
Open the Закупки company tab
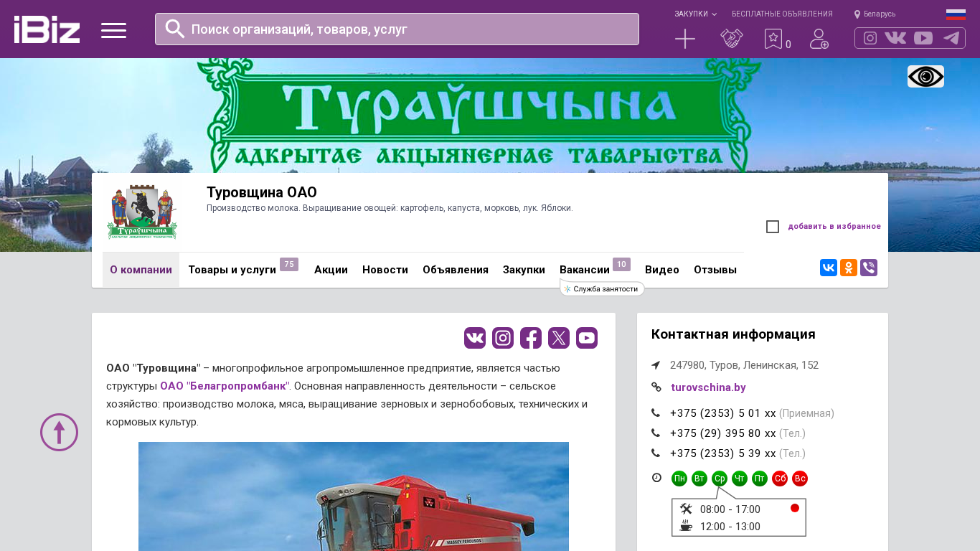coord(524,270)
